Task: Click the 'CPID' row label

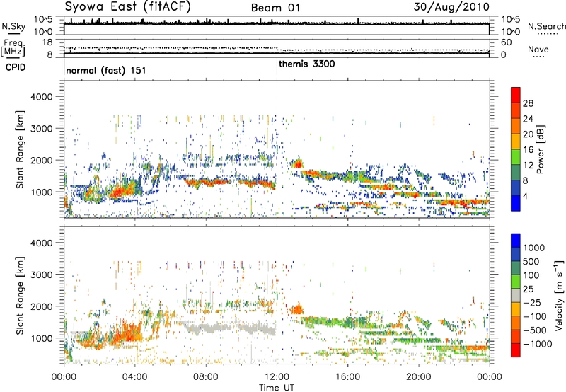Action: tap(16, 67)
